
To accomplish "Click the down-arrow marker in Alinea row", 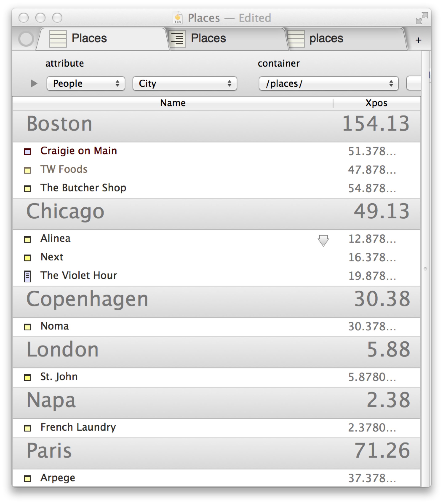I will 323,240.
